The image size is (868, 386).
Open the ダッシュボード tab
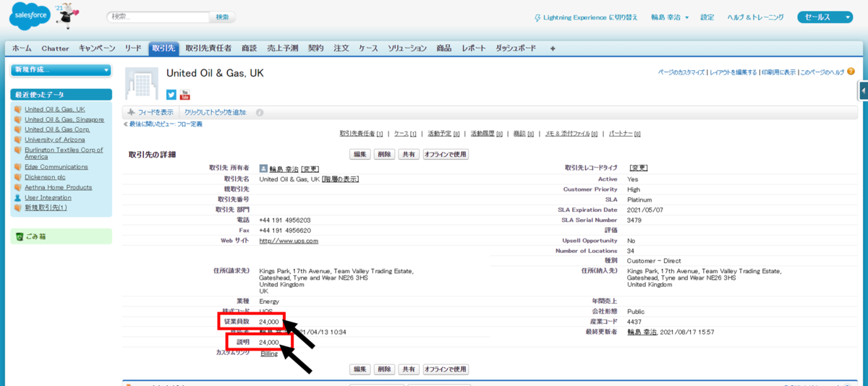pyautogui.click(x=516, y=48)
